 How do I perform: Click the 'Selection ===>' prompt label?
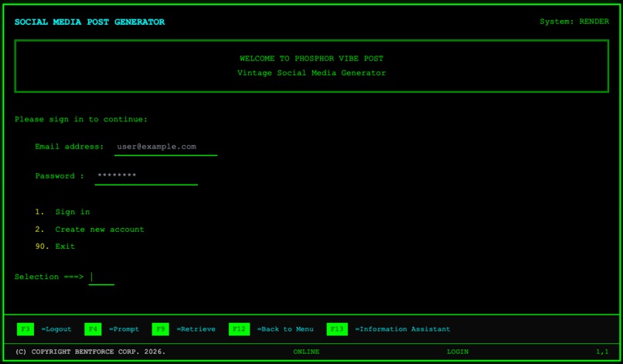click(x=49, y=277)
